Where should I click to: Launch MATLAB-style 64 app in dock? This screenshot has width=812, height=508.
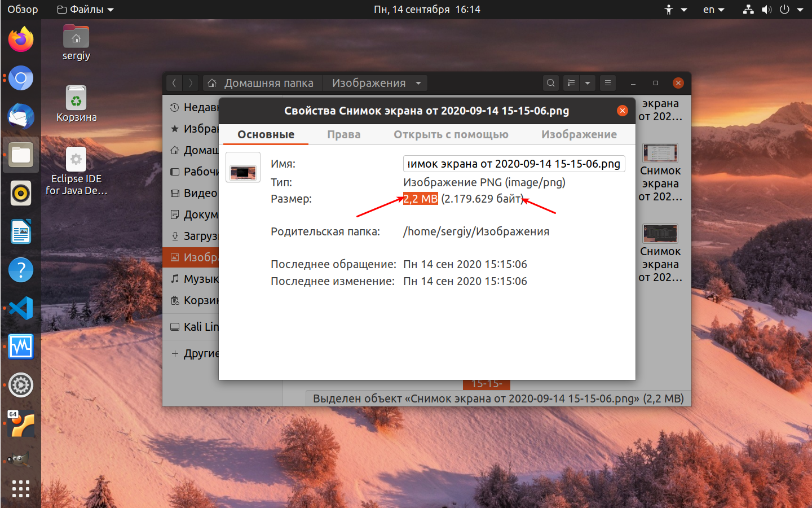coord(21,423)
